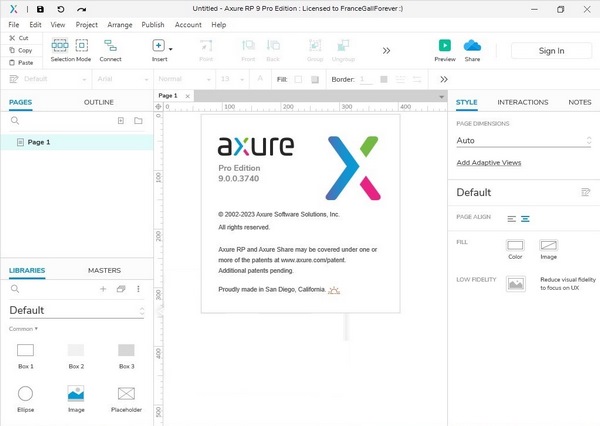Open the Edit menu
The width and height of the screenshot is (600, 426).
[35, 25]
